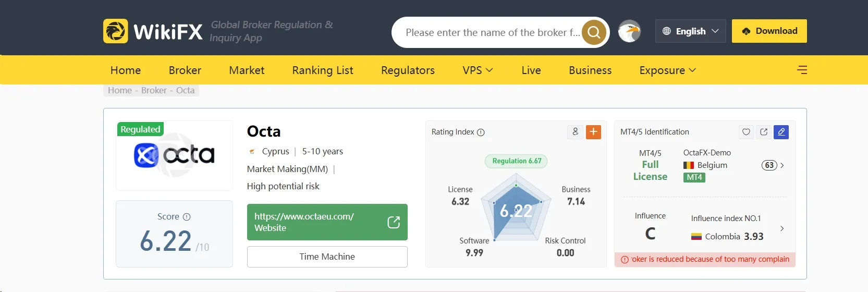Open the hamburger menu icon
The width and height of the screenshot is (868, 292).
(x=802, y=70)
